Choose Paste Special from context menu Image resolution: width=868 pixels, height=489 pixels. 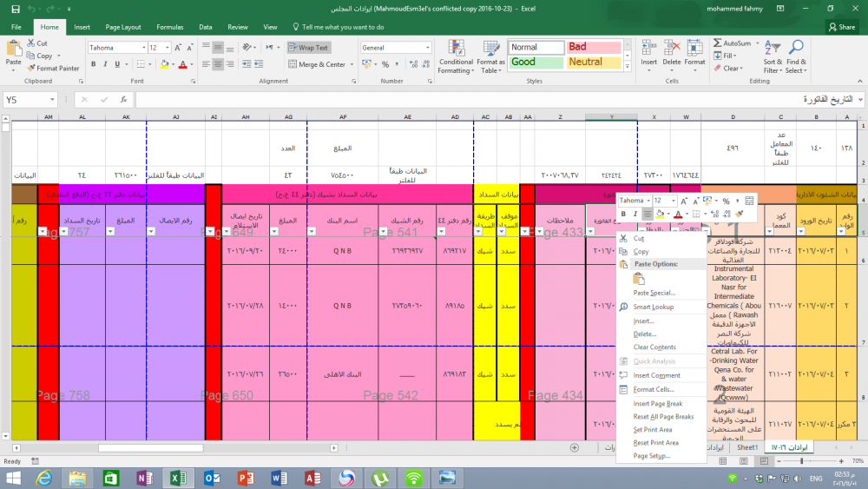661,293
